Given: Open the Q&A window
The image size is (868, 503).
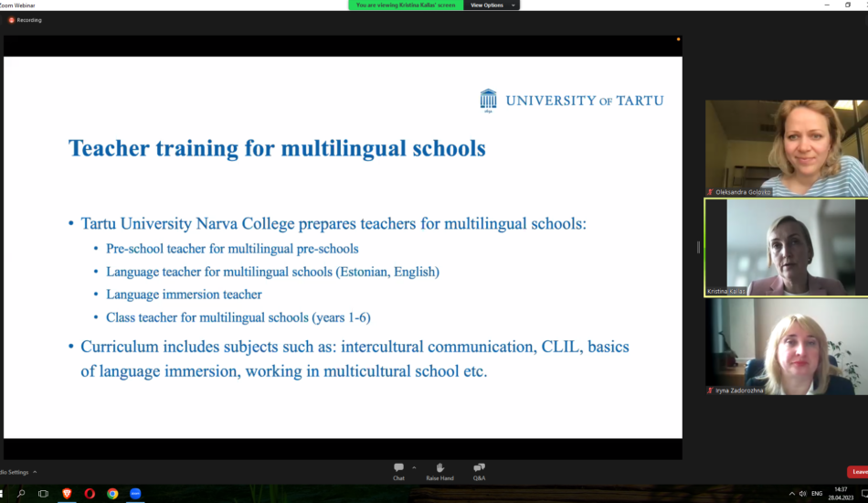Looking at the screenshot, I should pos(479,470).
